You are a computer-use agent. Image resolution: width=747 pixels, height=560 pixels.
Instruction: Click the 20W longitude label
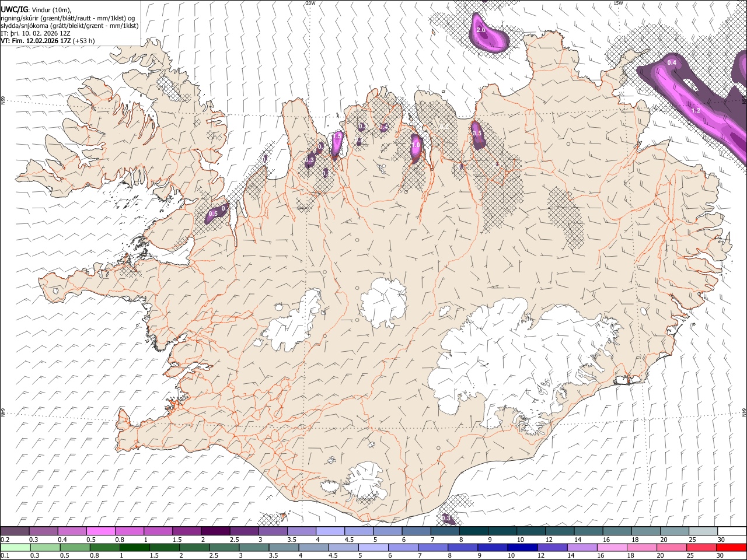click(x=310, y=3)
